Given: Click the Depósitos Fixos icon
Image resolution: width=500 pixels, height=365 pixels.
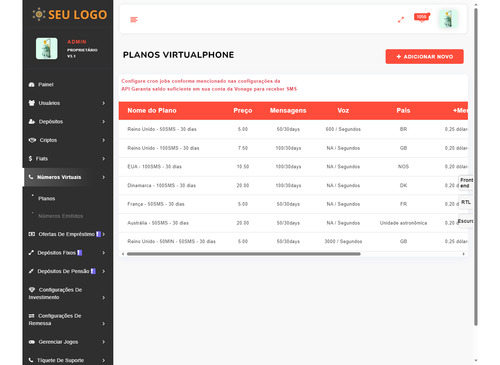Looking at the screenshot, I should pyautogui.click(x=31, y=253).
